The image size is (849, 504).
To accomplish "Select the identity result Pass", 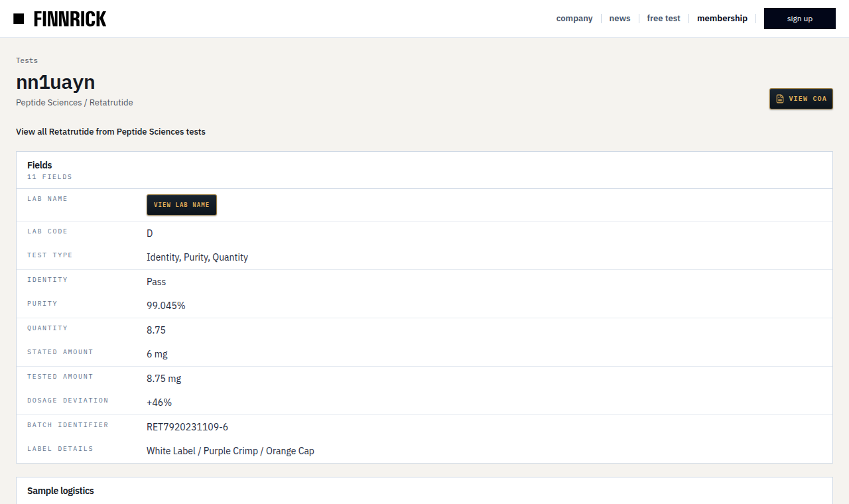I will pyautogui.click(x=157, y=282).
